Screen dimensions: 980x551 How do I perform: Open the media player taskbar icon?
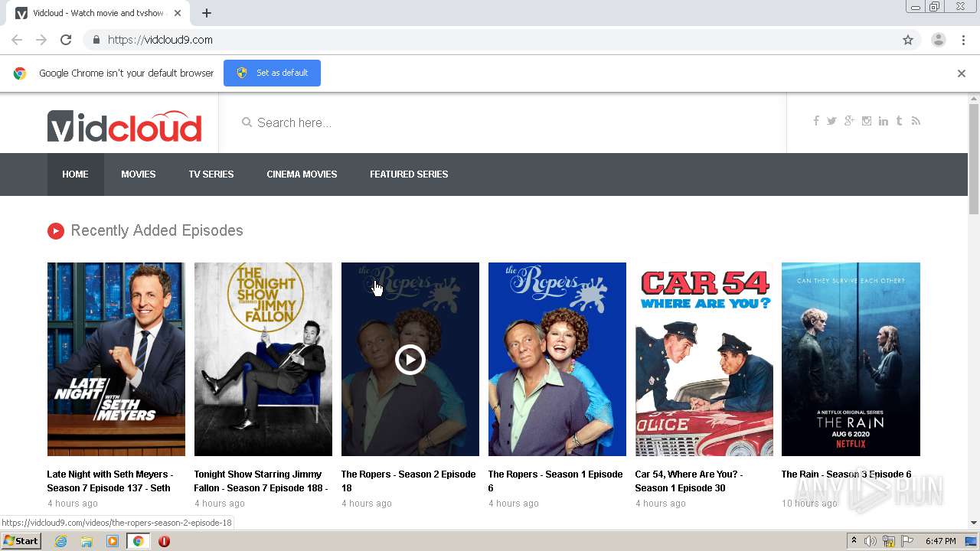point(113,541)
